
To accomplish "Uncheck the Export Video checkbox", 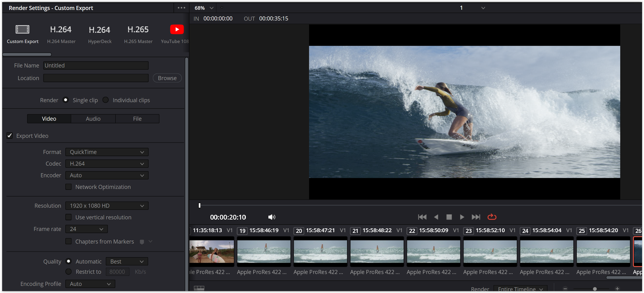I will pyautogui.click(x=10, y=135).
